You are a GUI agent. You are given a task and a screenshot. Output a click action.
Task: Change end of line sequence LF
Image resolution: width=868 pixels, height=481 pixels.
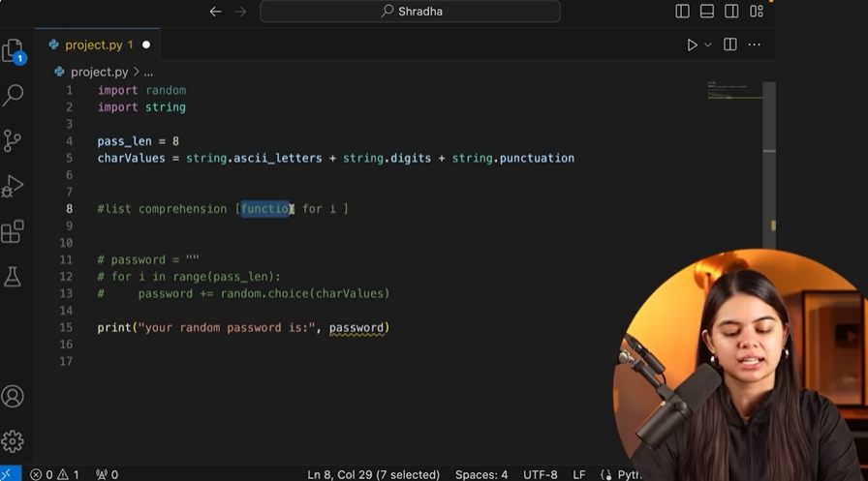pyautogui.click(x=579, y=474)
